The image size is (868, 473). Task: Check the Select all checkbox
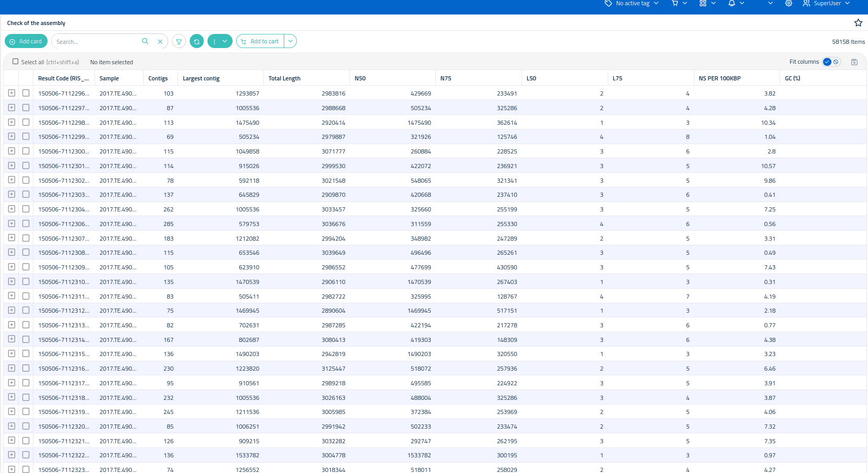pos(15,62)
